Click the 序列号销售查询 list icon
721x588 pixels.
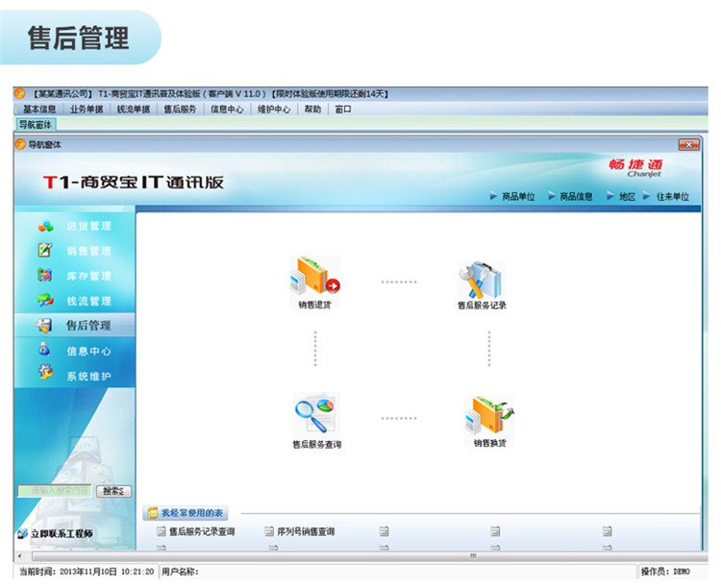tap(269, 531)
